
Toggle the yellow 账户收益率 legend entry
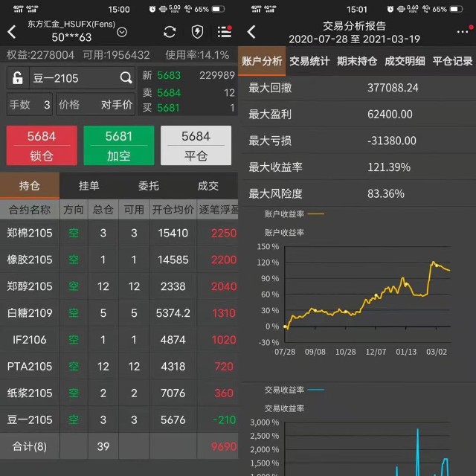pyautogui.click(x=294, y=213)
